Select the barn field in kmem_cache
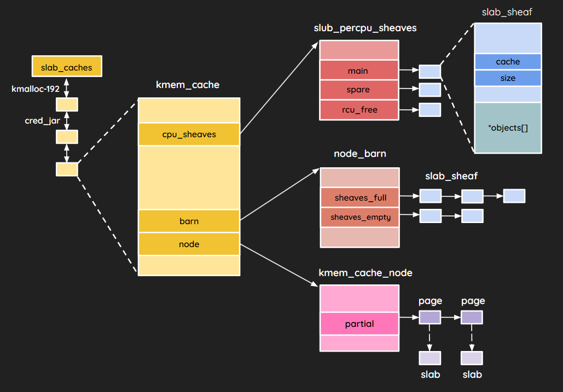The width and height of the screenshot is (563, 392). coord(189,221)
